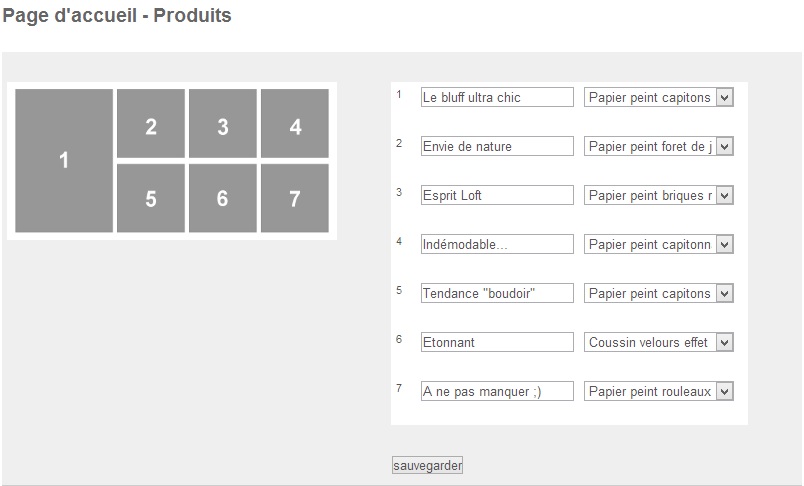Select layout tile number 2
Viewport: 804px width, 486px height.
151,124
